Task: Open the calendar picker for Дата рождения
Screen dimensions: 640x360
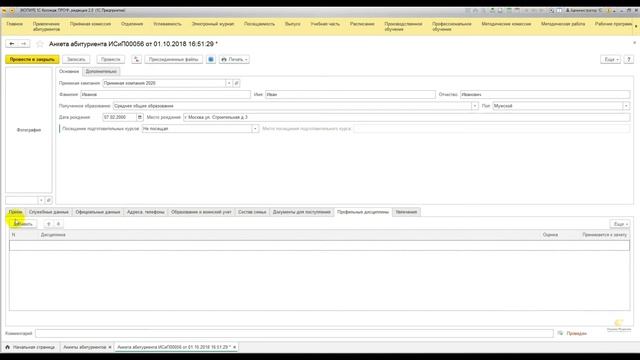Action: click(140, 117)
